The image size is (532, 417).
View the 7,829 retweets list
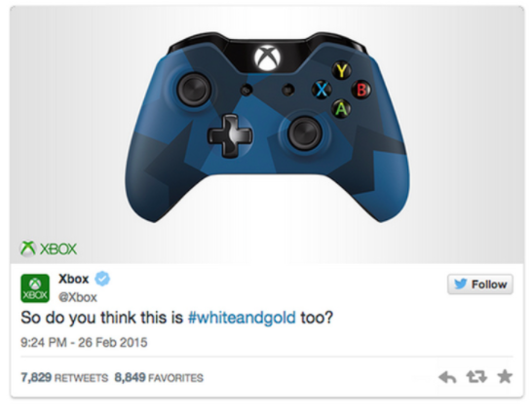(64, 377)
